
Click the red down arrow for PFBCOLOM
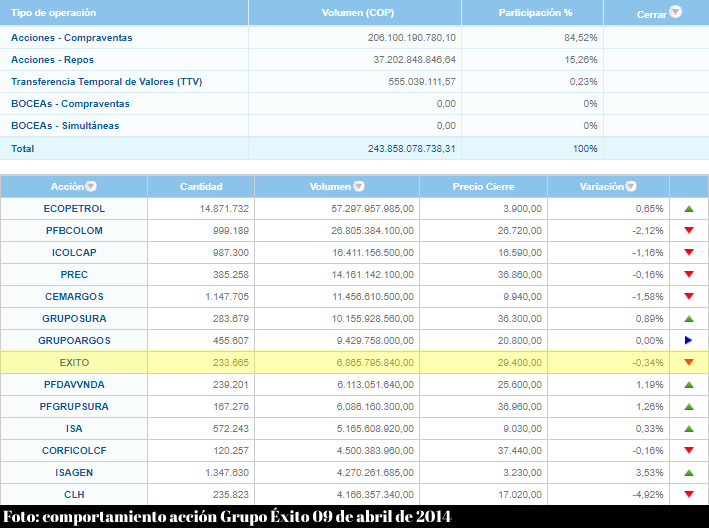tap(688, 231)
